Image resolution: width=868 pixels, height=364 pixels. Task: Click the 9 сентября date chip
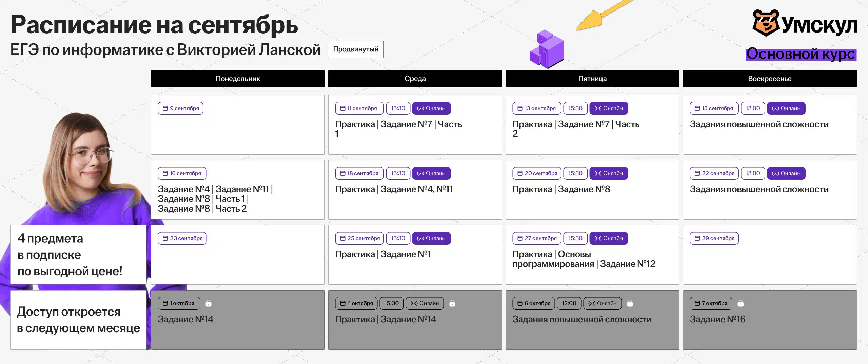[x=180, y=108]
